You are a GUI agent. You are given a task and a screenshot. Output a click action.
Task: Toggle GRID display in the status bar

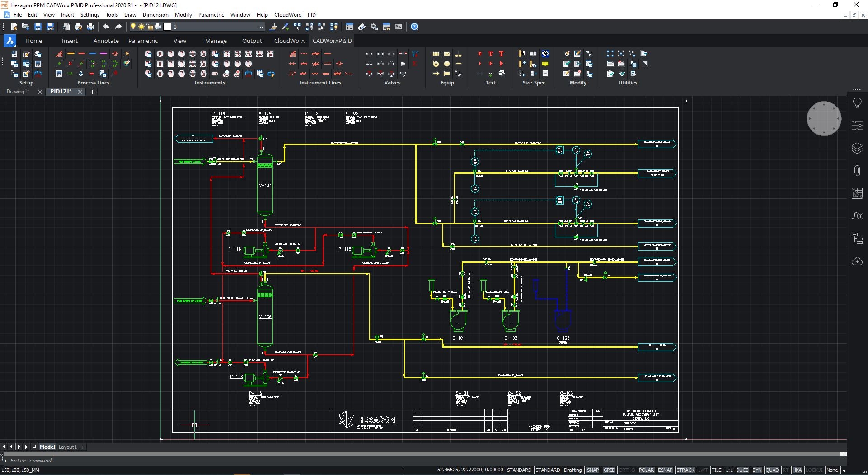tap(609, 470)
